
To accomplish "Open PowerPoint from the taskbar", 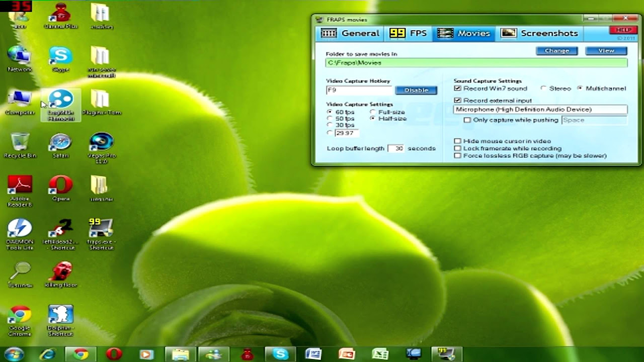I will pyautogui.click(x=347, y=354).
